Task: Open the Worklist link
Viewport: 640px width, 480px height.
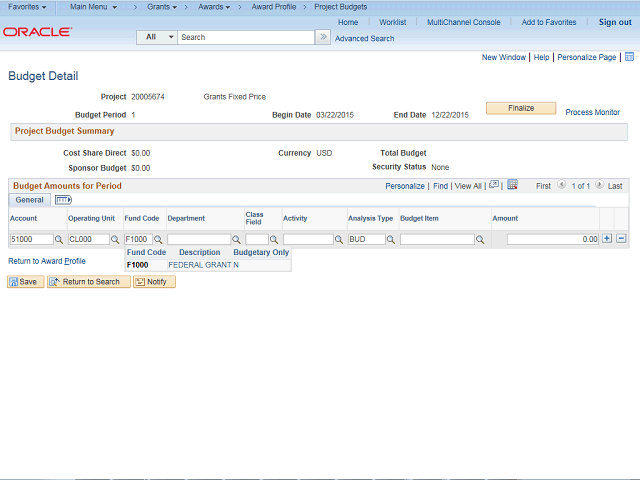Action: point(393,22)
